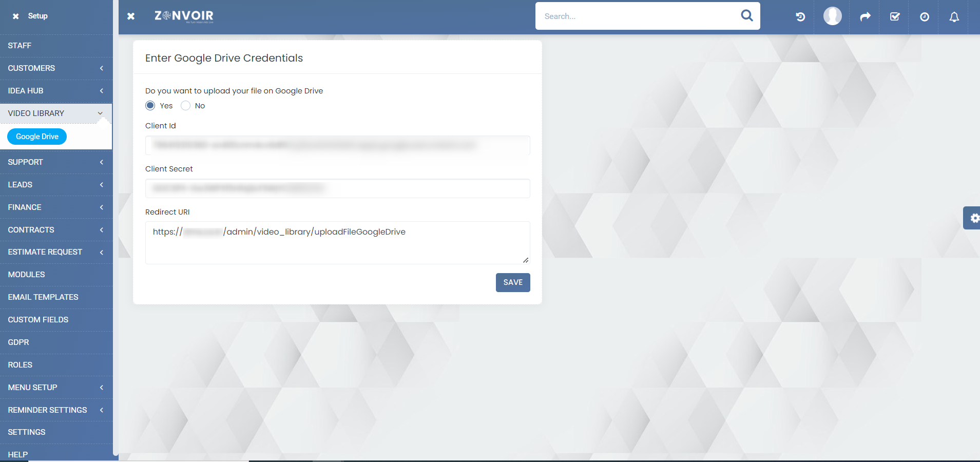
Task: Click the Leads menu label
Action: [x=20, y=185]
